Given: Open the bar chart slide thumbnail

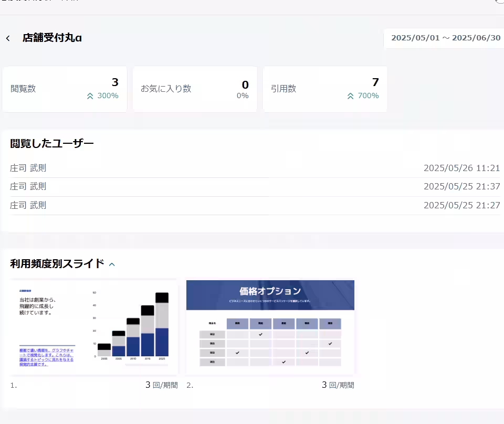Looking at the screenshot, I should click(94, 326).
